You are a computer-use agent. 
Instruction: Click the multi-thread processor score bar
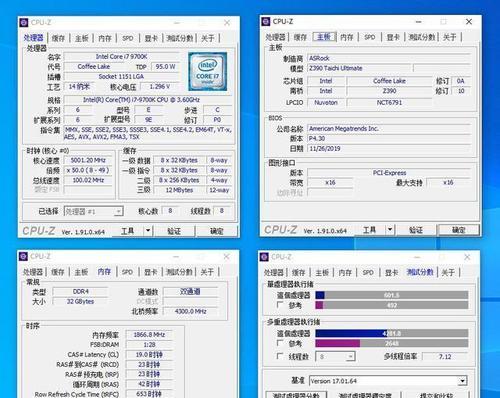click(392, 333)
